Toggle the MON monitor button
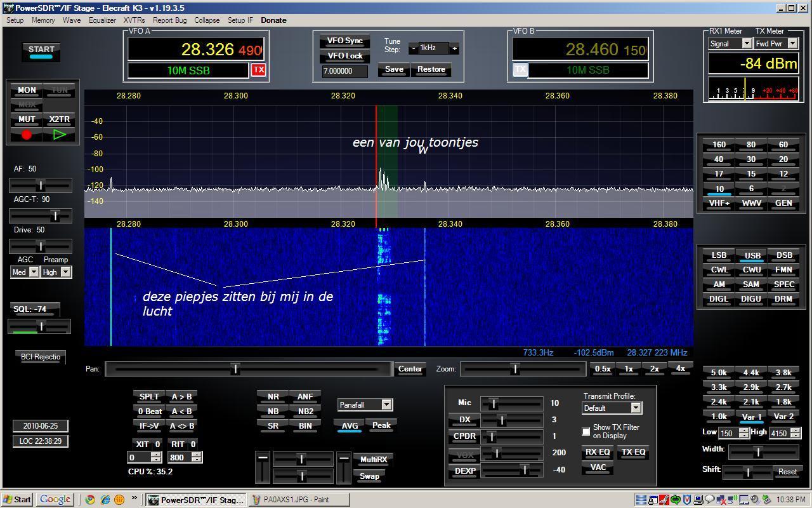 (27, 90)
